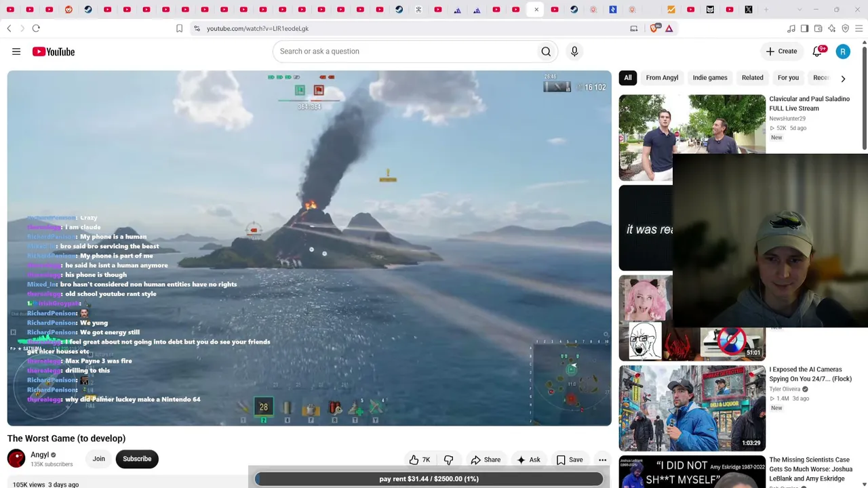The image size is (868, 488).
Task: Select the From Angyl filter chip
Action: [x=662, y=78]
